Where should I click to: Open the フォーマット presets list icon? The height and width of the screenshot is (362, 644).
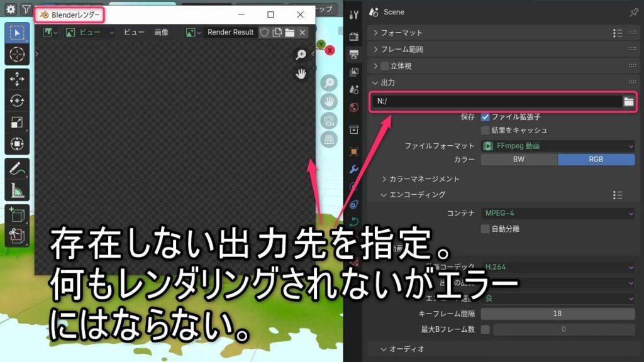[618, 33]
